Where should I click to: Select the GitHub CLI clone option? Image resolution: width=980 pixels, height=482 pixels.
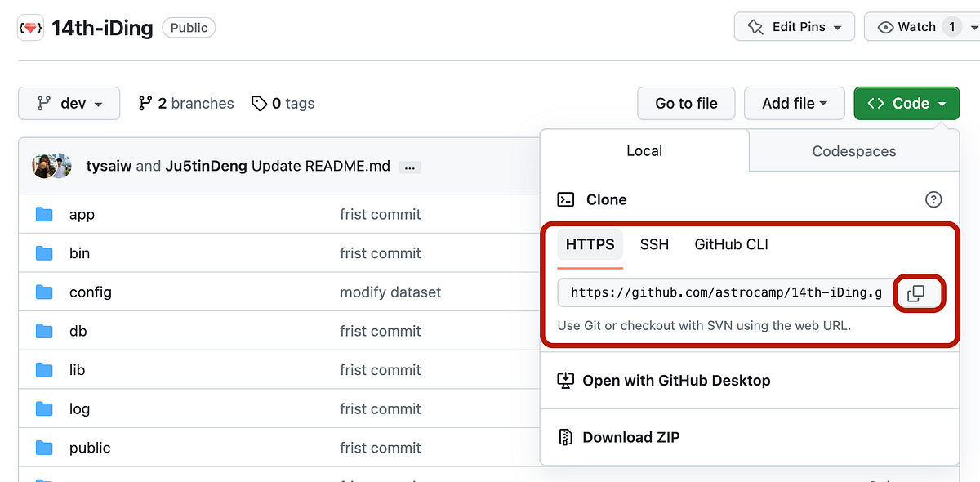[730, 244]
